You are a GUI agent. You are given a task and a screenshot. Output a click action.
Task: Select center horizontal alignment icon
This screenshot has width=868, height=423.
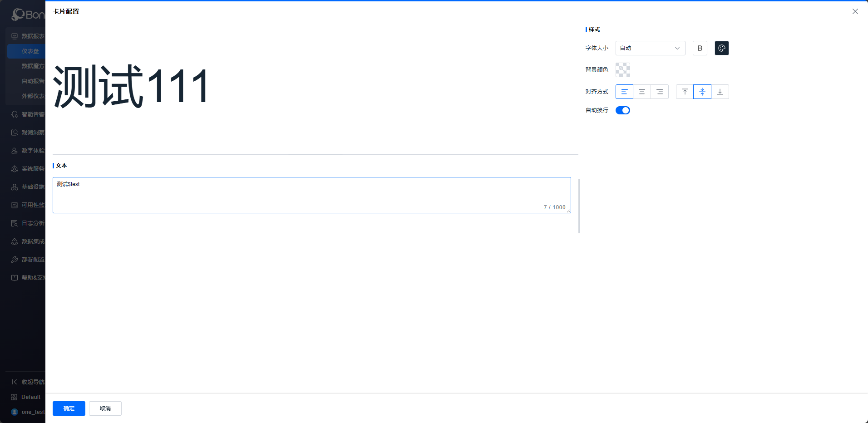click(x=642, y=92)
